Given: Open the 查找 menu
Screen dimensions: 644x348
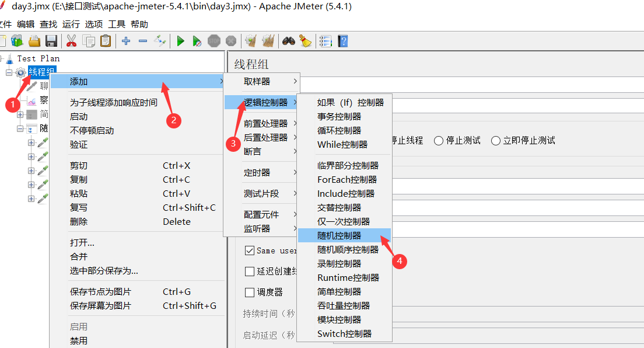Looking at the screenshot, I should click(48, 25).
